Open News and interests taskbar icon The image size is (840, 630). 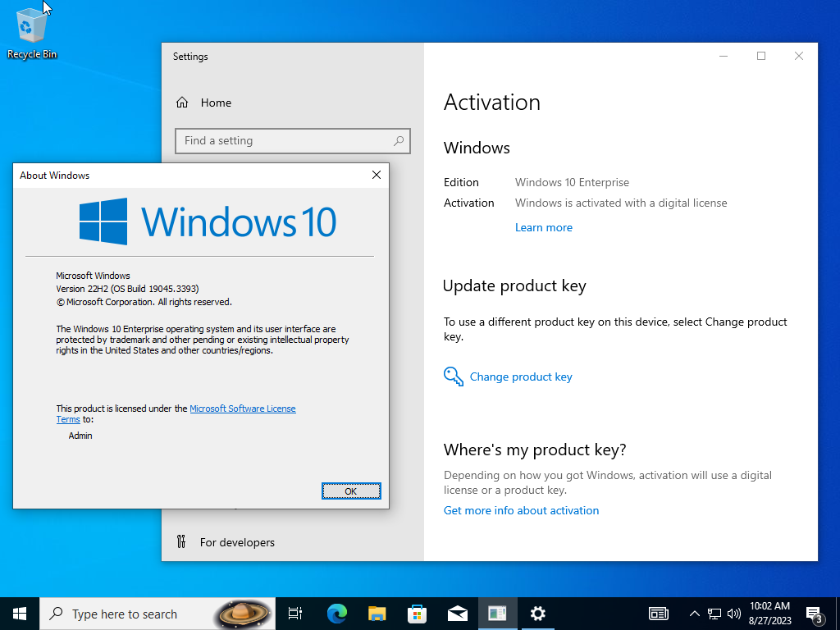(659, 614)
